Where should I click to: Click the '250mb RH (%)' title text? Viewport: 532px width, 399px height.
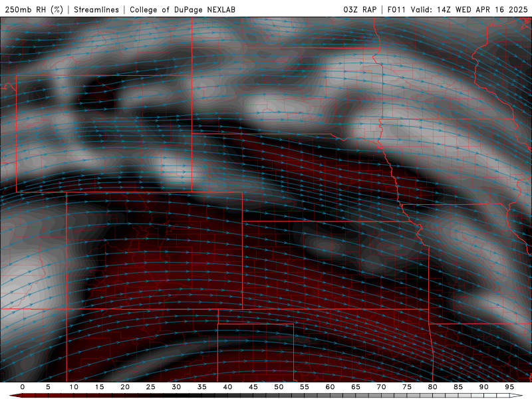coord(35,9)
